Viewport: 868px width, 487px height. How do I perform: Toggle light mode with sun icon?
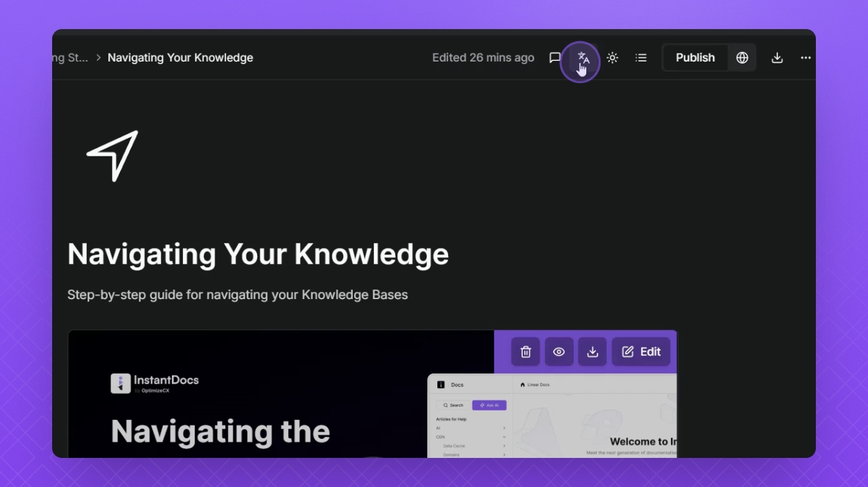[612, 58]
